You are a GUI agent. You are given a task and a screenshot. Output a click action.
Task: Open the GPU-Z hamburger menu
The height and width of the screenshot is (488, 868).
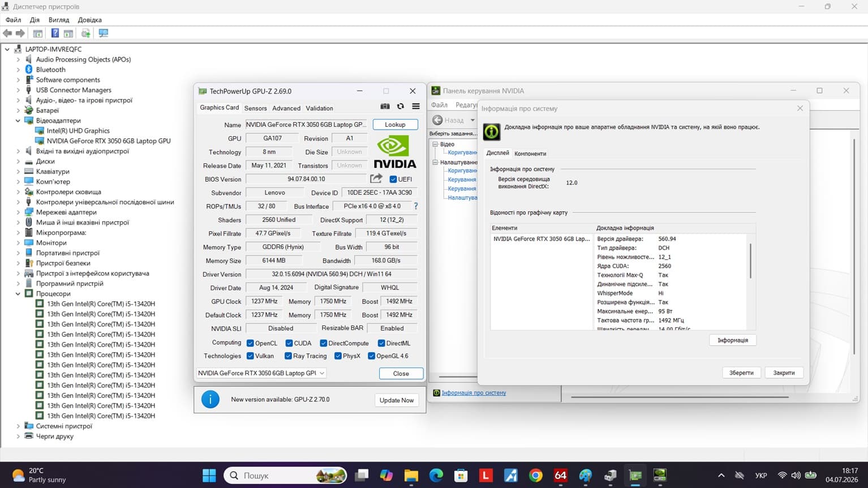(416, 106)
